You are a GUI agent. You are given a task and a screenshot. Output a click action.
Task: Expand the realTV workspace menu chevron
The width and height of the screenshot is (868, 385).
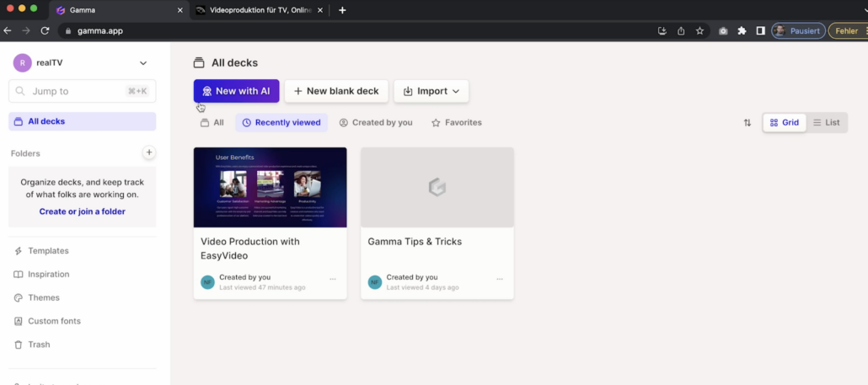tap(143, 63)
